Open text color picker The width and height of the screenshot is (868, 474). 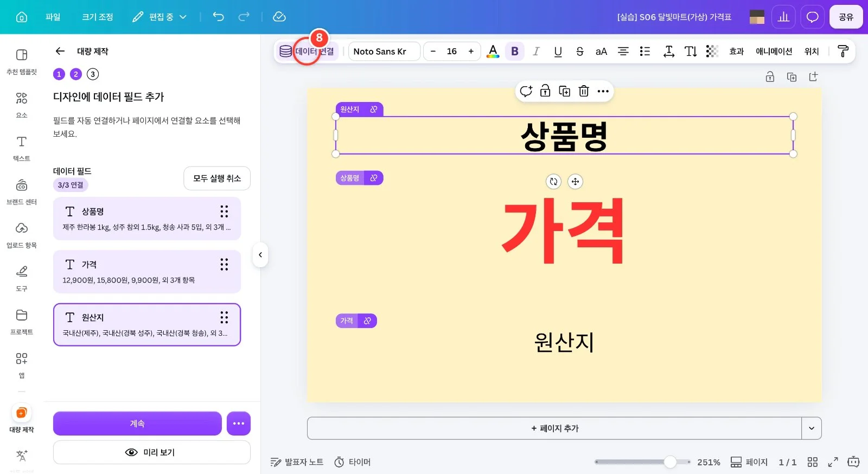pyautogui.click(x=493, y=52)
